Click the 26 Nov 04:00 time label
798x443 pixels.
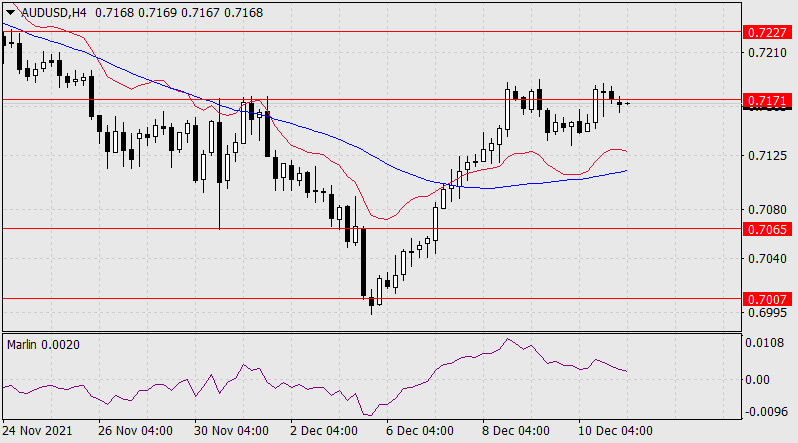coord(135,431)
